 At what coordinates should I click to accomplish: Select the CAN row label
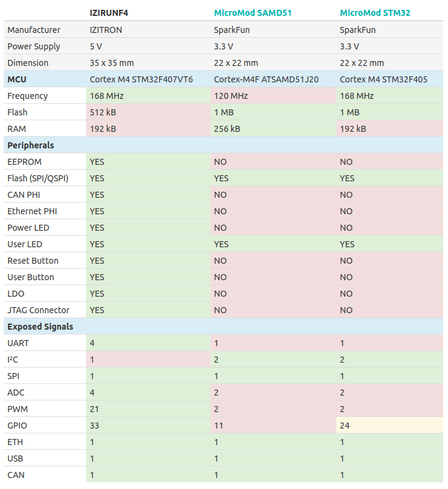[16, 476]
